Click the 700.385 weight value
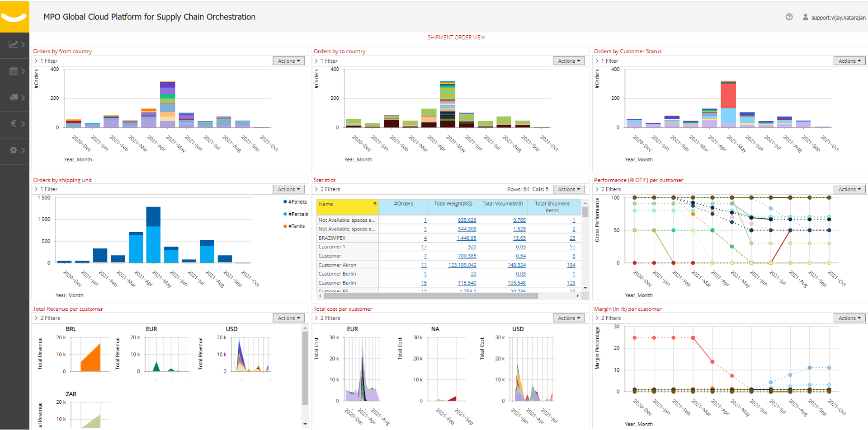Screen dimensions: 868x430 [x=467, y=256]
